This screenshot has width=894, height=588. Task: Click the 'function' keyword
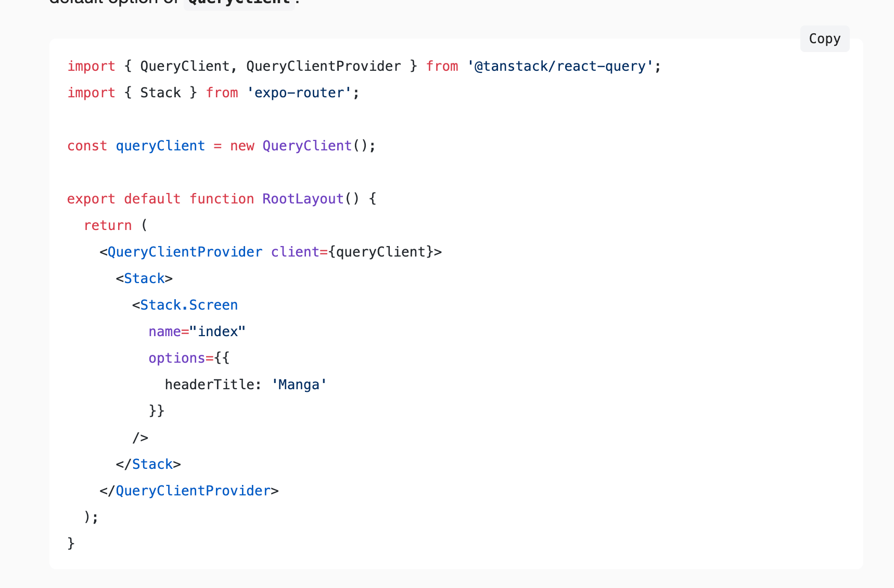(x=222, y=199)
